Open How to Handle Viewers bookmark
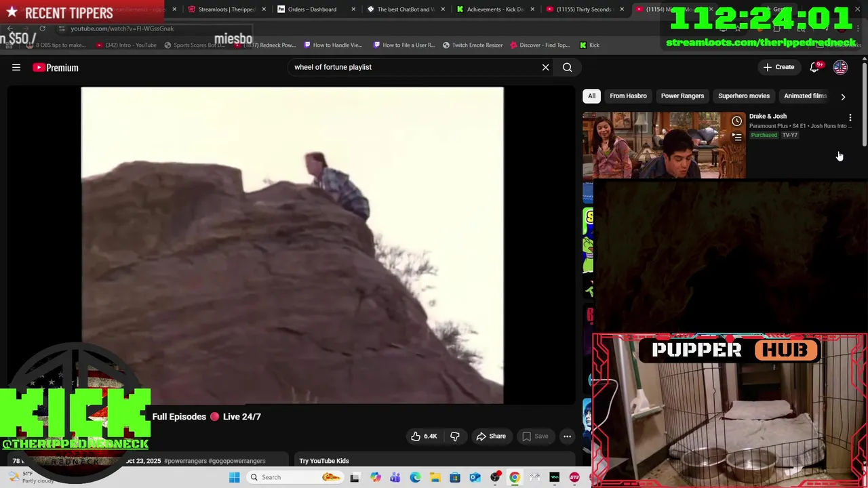868x488 pixels. [333, 45]
